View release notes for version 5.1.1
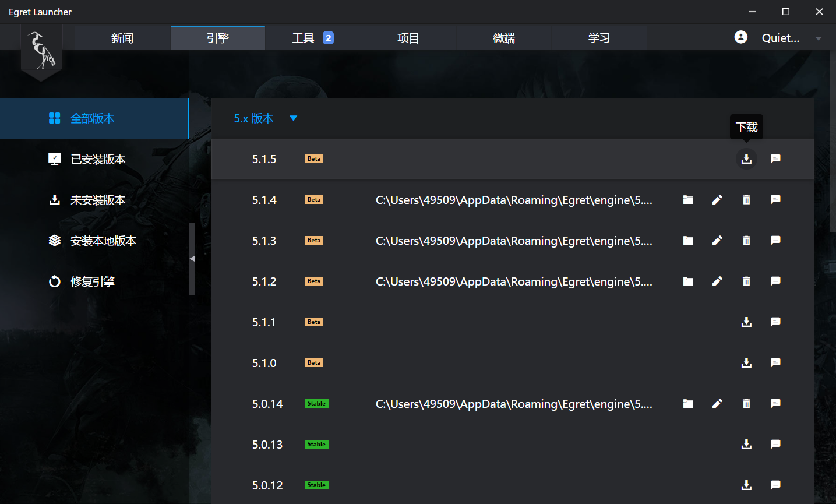 pos(775,322)
